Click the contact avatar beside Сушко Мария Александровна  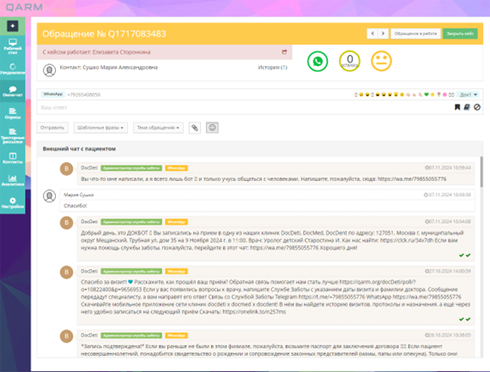49,70
